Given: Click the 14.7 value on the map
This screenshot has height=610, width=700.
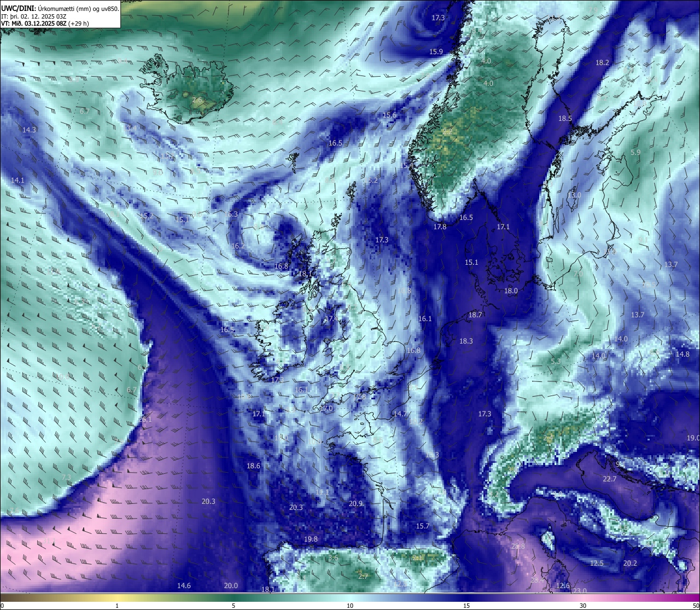Looking at the screenshot, I should 400,414.
